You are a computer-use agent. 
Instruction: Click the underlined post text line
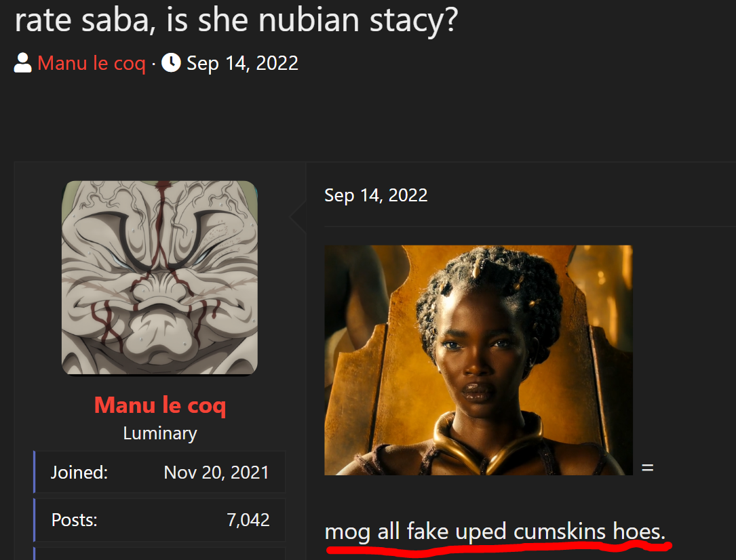point(495,532)
